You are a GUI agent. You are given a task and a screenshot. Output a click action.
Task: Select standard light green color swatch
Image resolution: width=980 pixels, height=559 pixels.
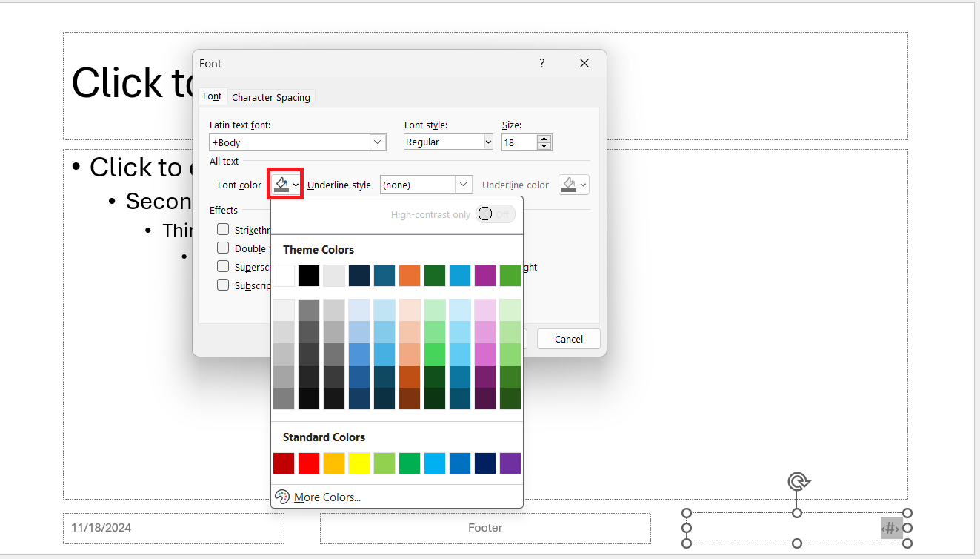(x=384, y=463)
